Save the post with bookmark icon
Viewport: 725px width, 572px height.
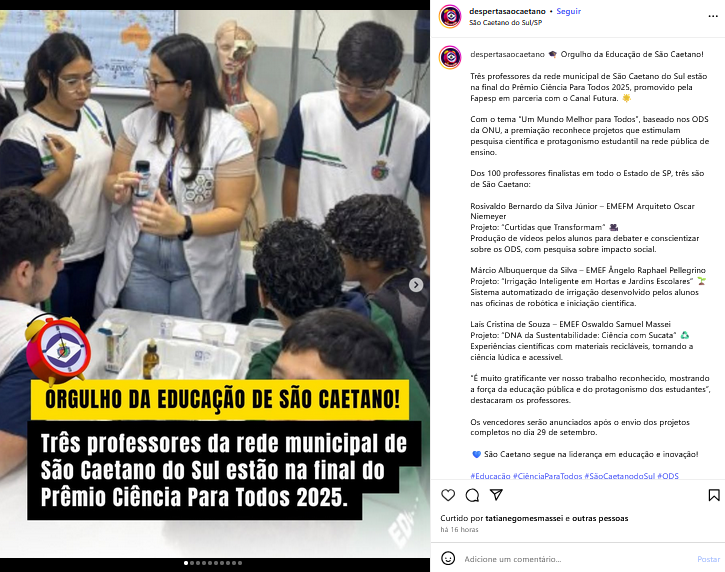click(x=714, y=495)
